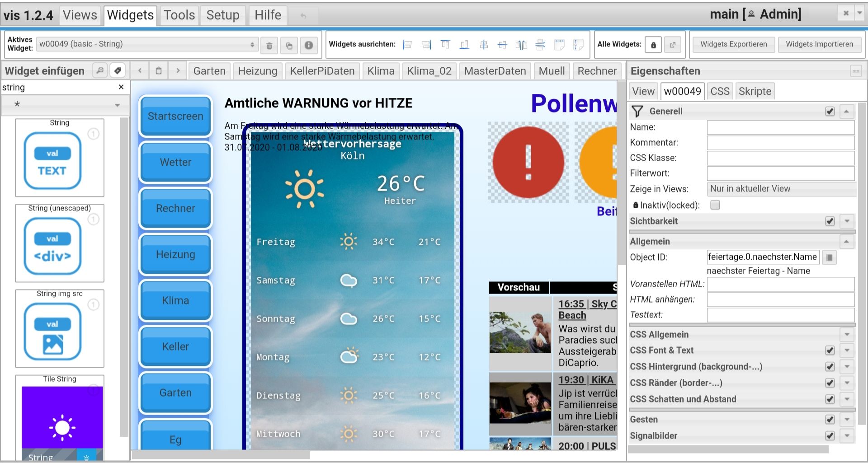
Task: Open the Zeige in Views dropdown
Action: click(781, 189)
